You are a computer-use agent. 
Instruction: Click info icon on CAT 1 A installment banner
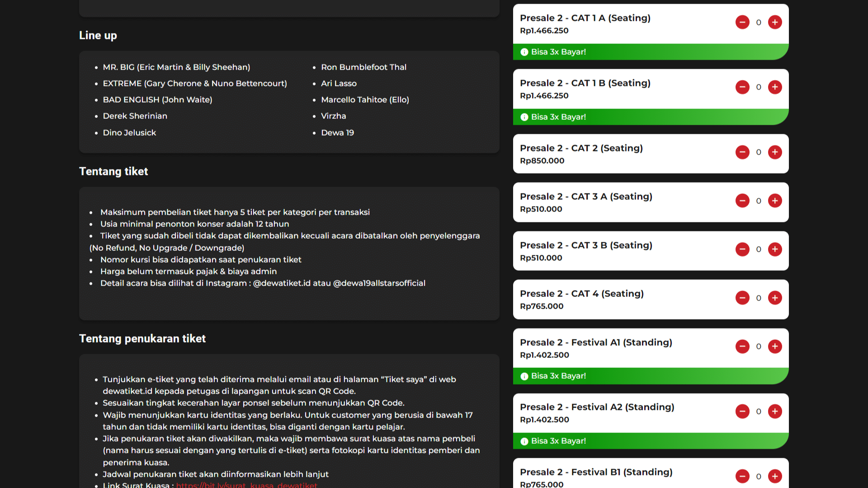(x=524, y=52)
